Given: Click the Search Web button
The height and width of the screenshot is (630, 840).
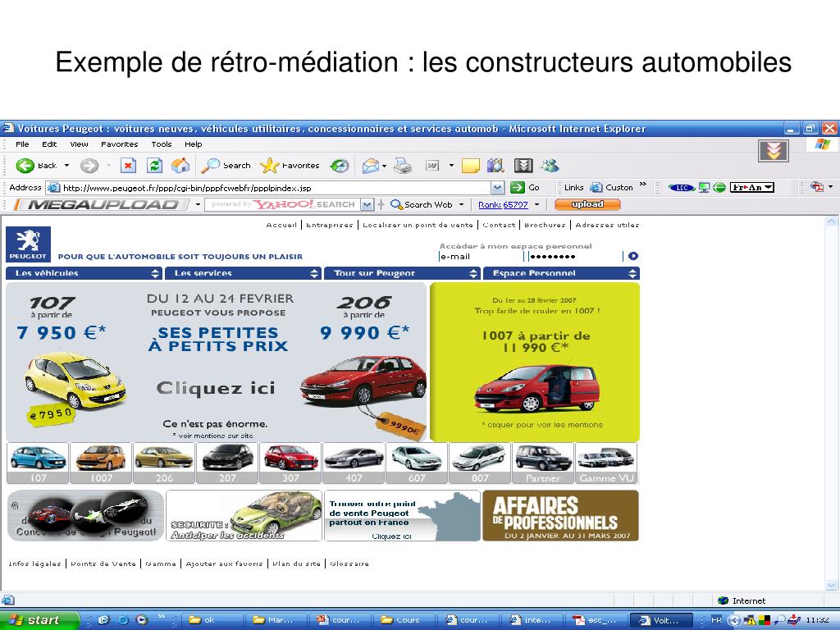Looking at the screenshot, I should click(422, 204).
